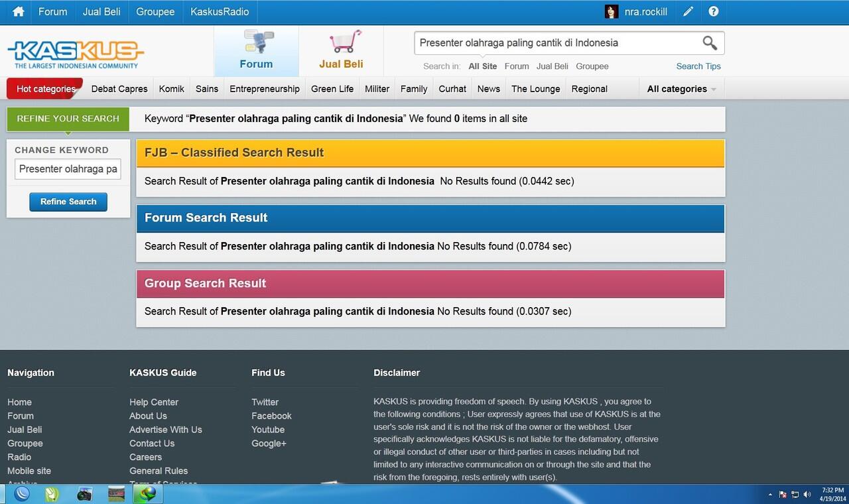The width and height of the screenshot is (849, 504).
Task: Open Search Tips link
Action: pyautogui.click(x=698, y=66)
